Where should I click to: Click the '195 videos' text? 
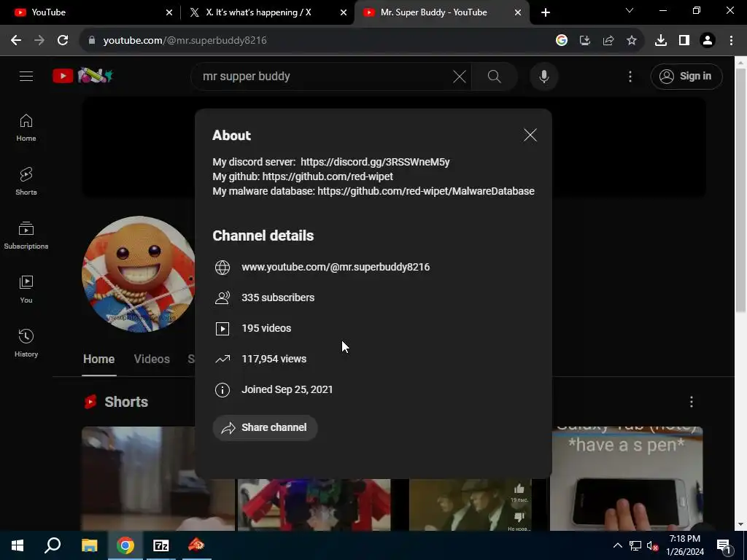(x=266, y=329)
